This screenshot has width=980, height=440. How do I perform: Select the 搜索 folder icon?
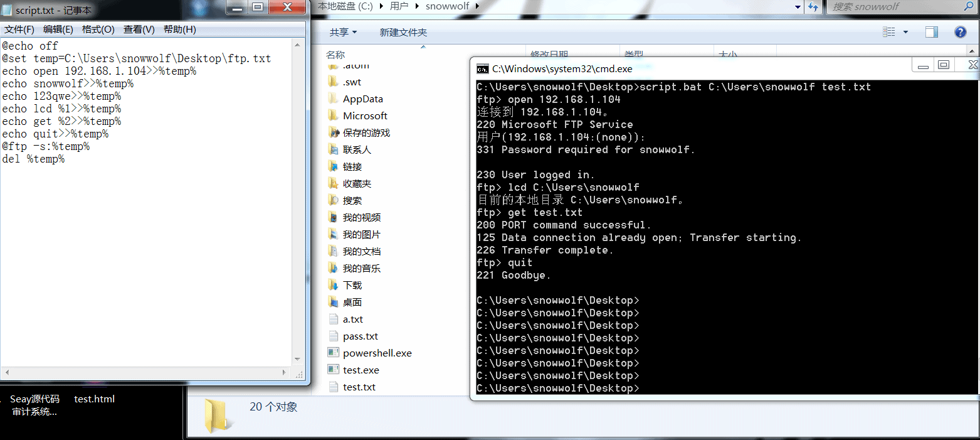tap(333, 200)
